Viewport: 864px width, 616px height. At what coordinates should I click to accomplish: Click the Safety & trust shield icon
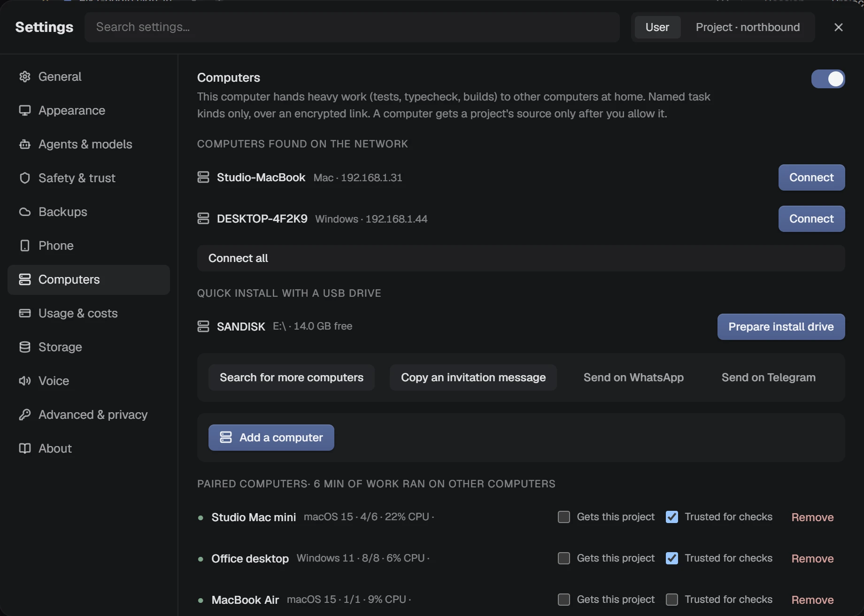tap(25, 178)
